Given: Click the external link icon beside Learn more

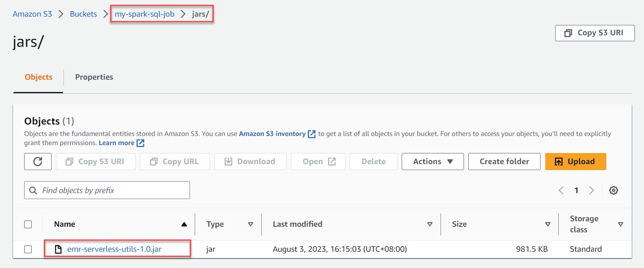Looking at the screenshot, I should [x=140, y=143].
